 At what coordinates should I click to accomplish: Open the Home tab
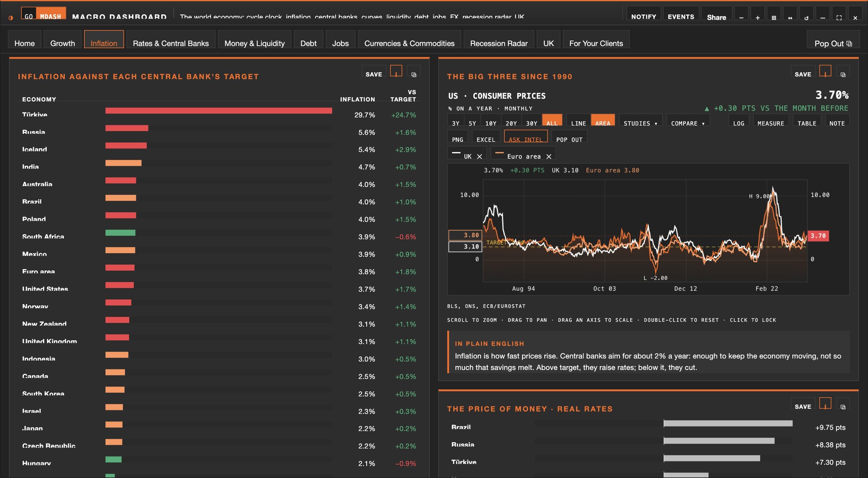coord(25,40)
